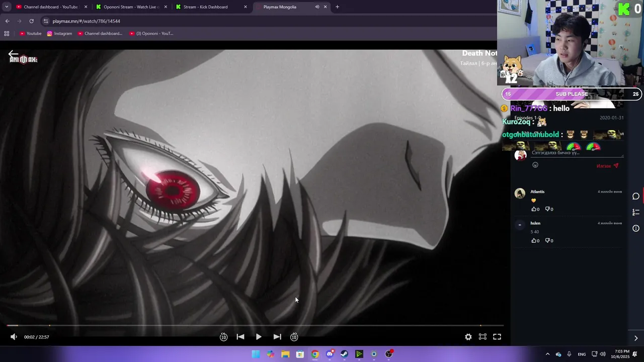Open Atlantis user avatar
This screenshot has width=644, height=362.
520,193
